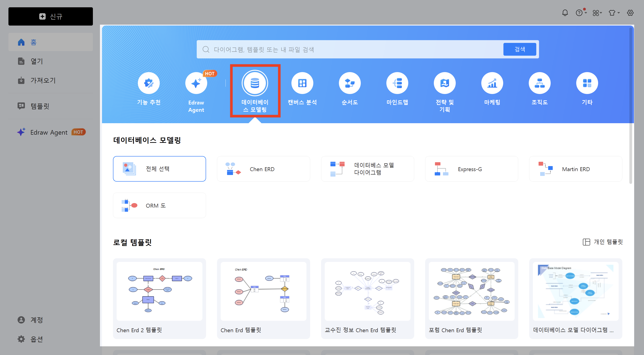Image resolution: width=644 pixels, height=355 pixels.
Task: Select the 마인드맵 mind map icon
Action: click(397, 83)
